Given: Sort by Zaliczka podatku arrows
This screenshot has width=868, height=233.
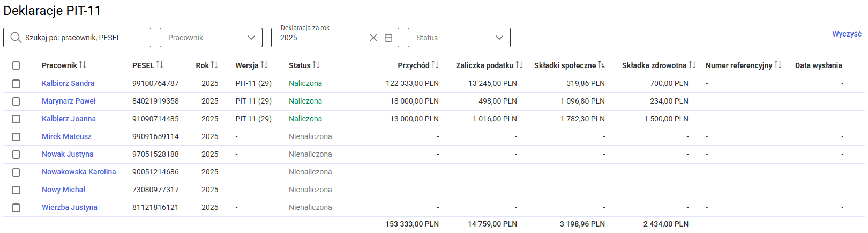Looking at the screenshot, I should pos(519,65).
